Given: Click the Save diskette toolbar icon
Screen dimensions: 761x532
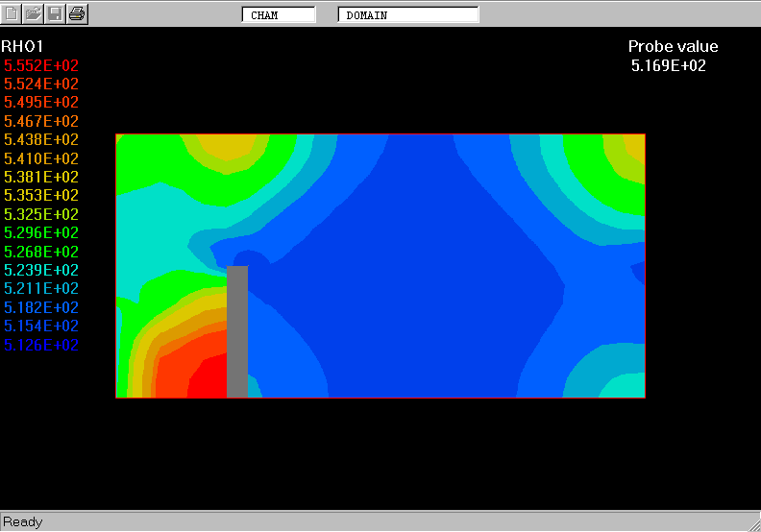Looking at the screenshot, I should click(x=56, y=14).
